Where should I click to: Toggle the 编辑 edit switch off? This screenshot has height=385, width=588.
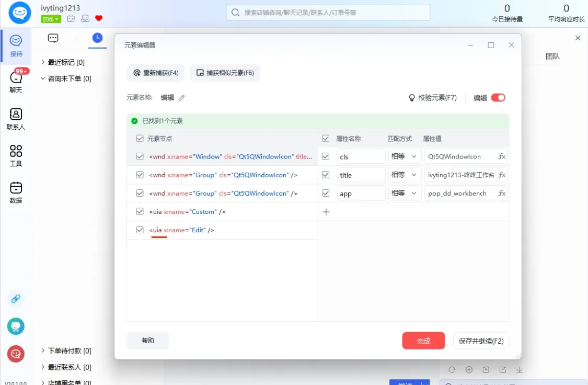point(498,98)
